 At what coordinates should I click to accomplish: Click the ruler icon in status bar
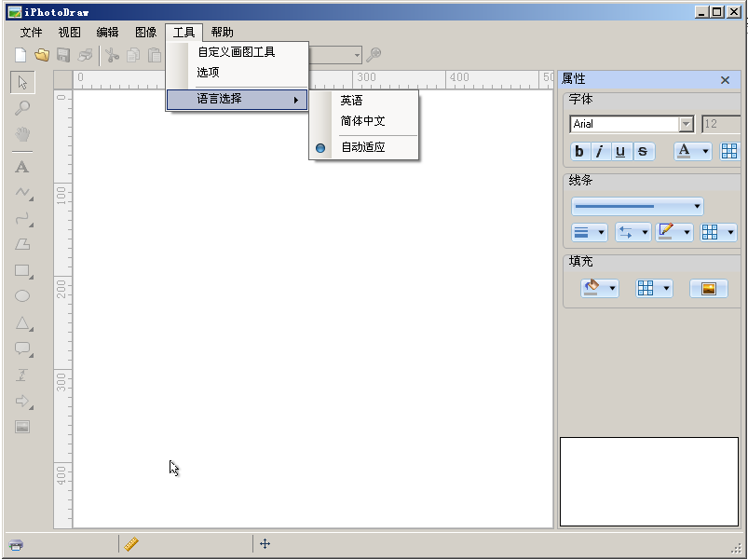point(131,544)
